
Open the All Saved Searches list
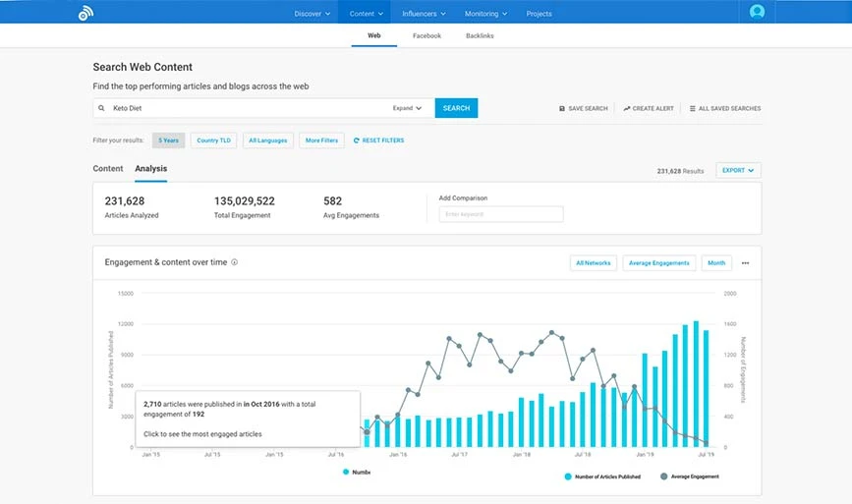725,109
